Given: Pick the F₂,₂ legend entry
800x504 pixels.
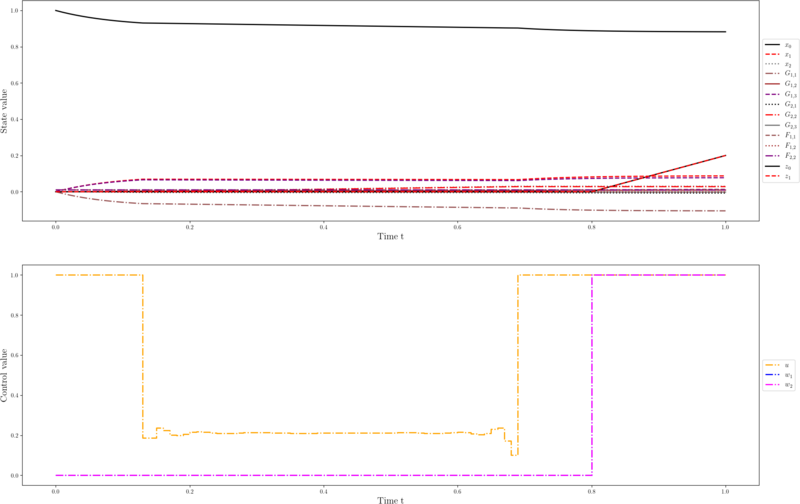Looking at the screenshot, I should pyautogui.click(x=781, y=156).
